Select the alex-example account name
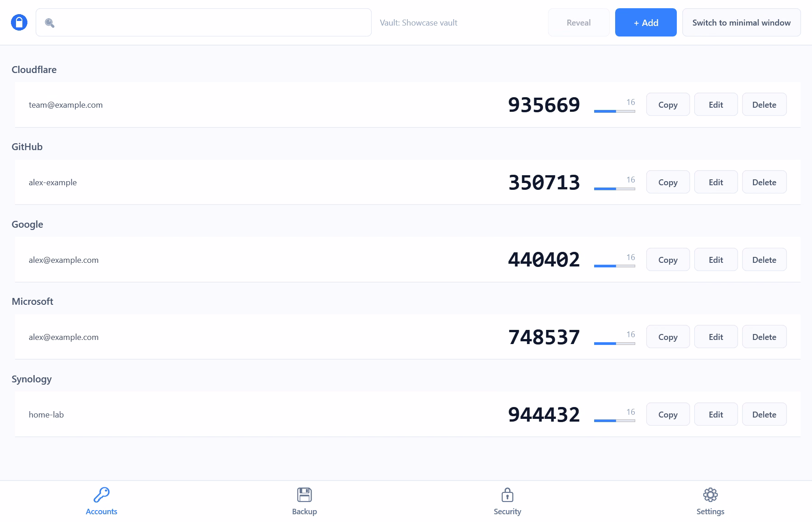812x522 pixels. pyautogui.click(x=53, y=183)
